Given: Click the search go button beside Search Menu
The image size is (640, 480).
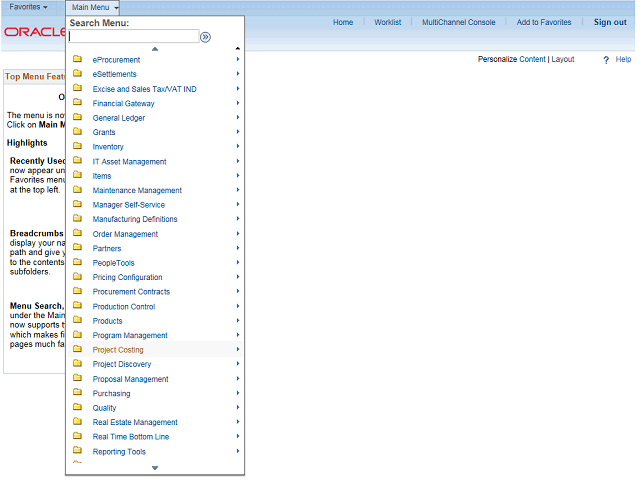Looking at the screenshot, I should coord(205,37).
